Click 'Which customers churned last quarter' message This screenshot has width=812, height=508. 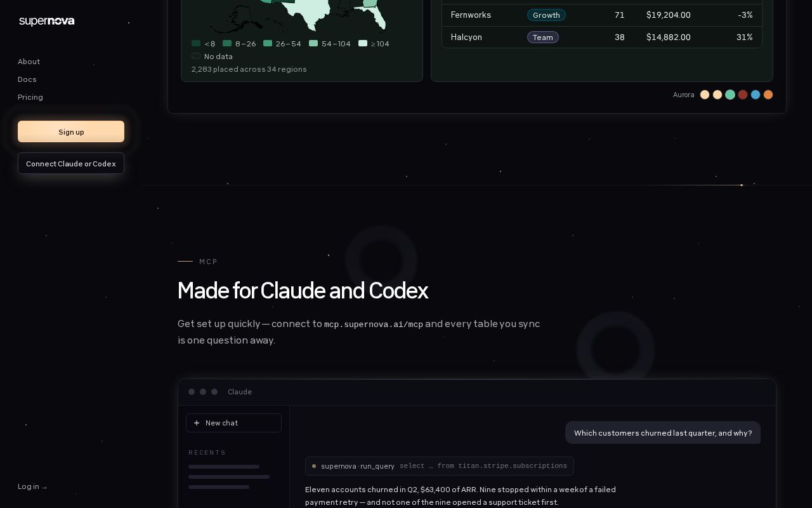tap(663, 432)
